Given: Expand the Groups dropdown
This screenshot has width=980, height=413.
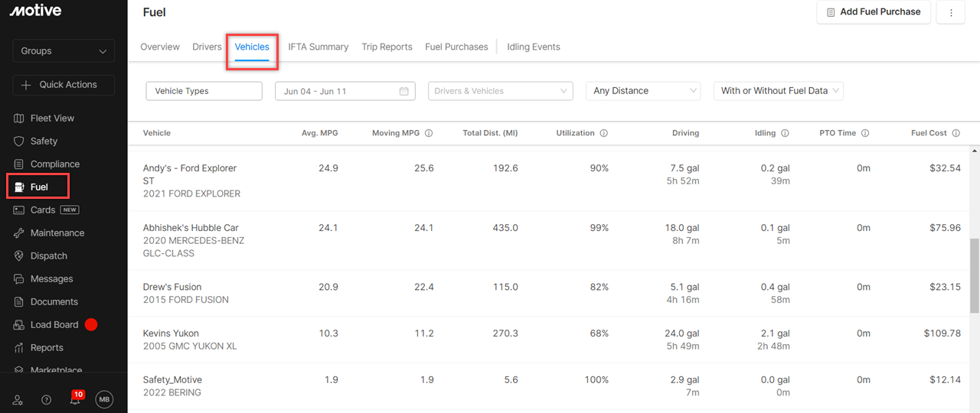Looking at the screenshot, I should coord(64,51).
